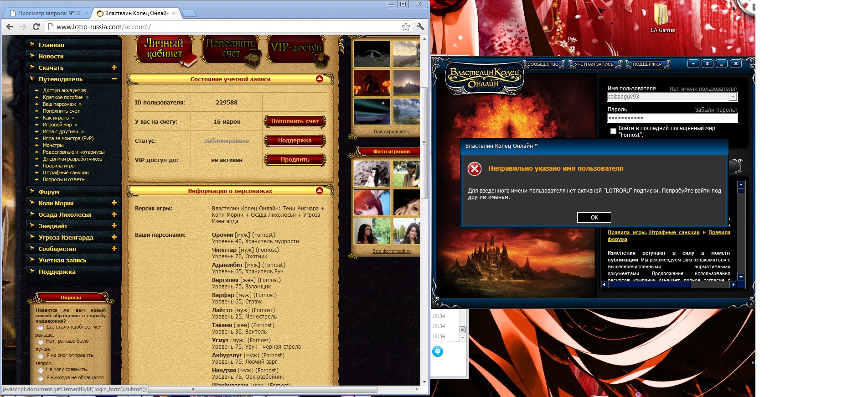
Task: Open launcher 'Сообщество' menu
Action: point(542,64)
